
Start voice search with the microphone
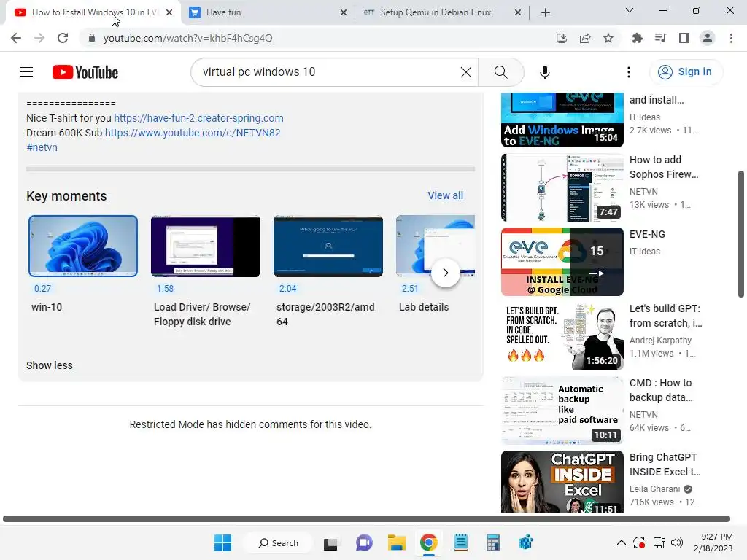click(x=544, y=72)
